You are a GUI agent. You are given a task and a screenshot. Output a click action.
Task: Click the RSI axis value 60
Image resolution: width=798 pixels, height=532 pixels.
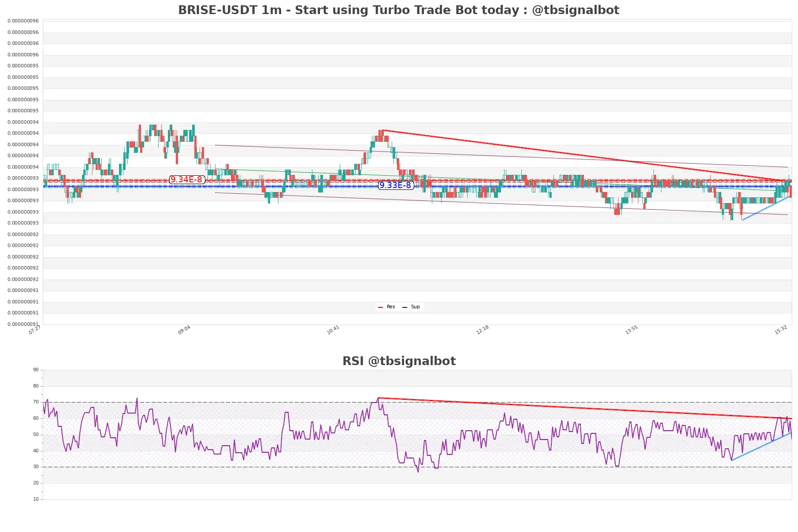point(36,418)
